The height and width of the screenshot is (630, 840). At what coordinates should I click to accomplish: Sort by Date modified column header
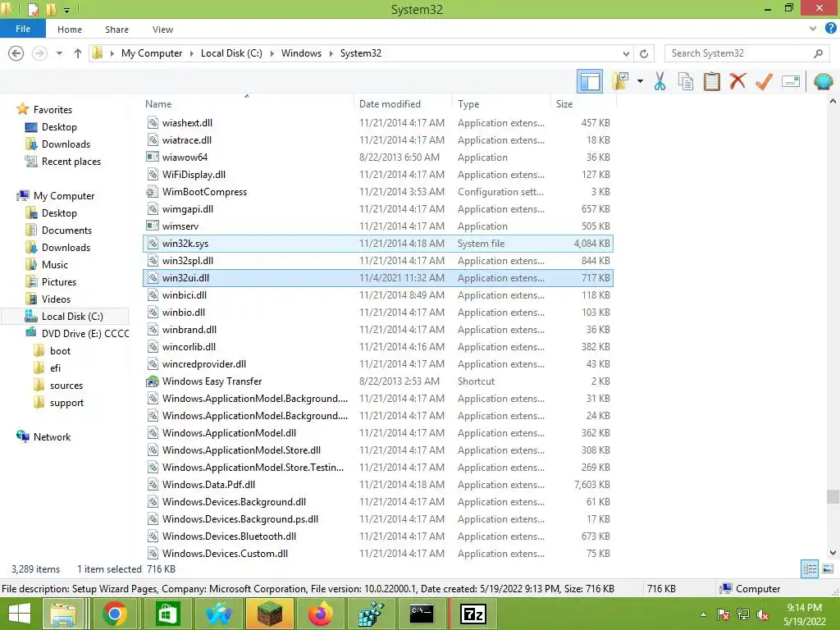coord(390,104)
